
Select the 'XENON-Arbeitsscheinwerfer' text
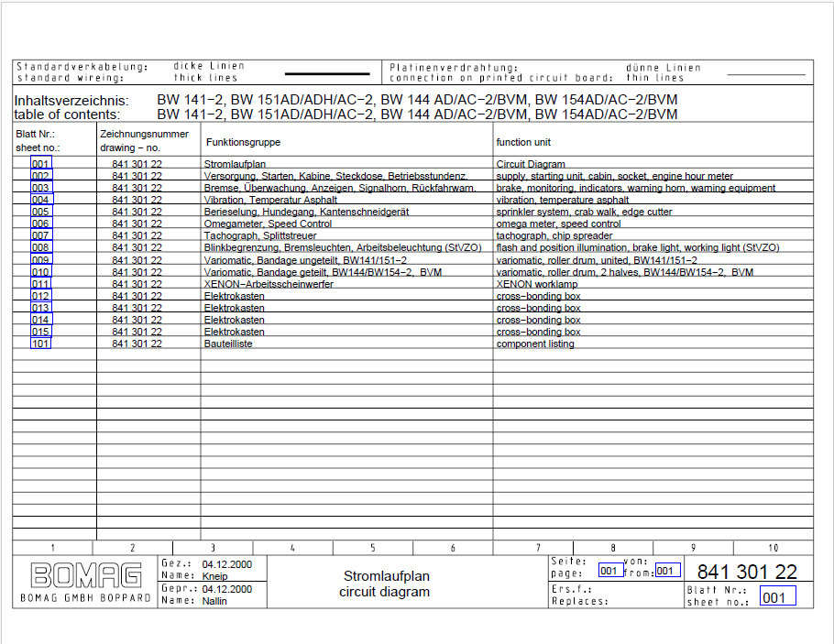[x=268, y=284]
